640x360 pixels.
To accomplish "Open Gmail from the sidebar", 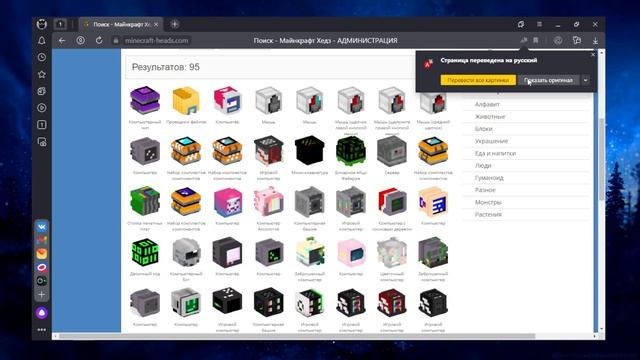I will coord(42,240).
